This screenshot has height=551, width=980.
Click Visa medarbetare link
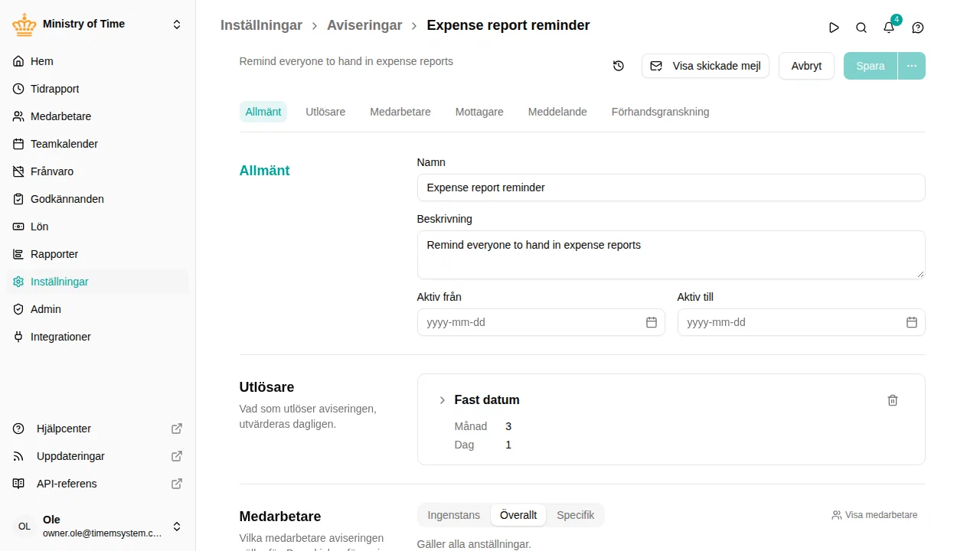[x=874, y=515]
